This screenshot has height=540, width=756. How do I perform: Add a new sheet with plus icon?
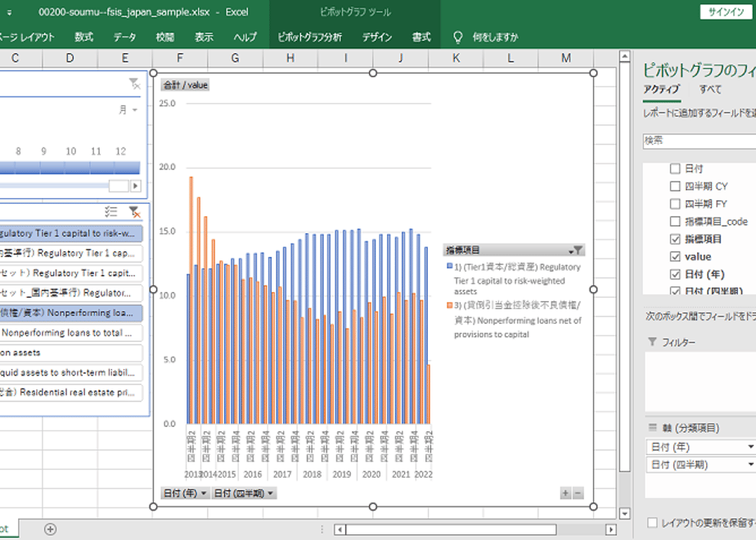pyautogui.click(x=50, y=529)
